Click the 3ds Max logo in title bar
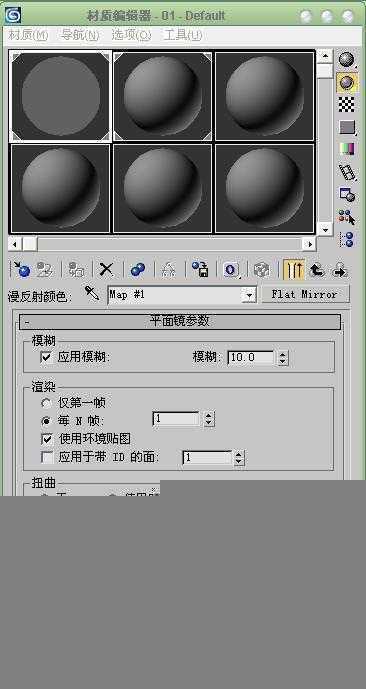This screenshot has height=689, width=366. [x=12, y=15]
